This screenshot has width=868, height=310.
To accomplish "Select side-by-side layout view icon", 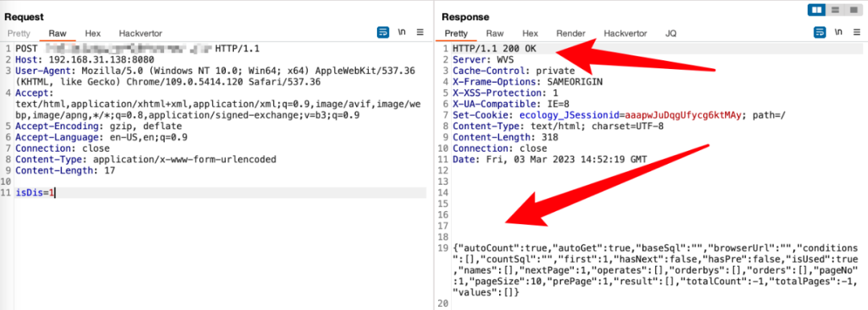I will click(x=817, y=10).
